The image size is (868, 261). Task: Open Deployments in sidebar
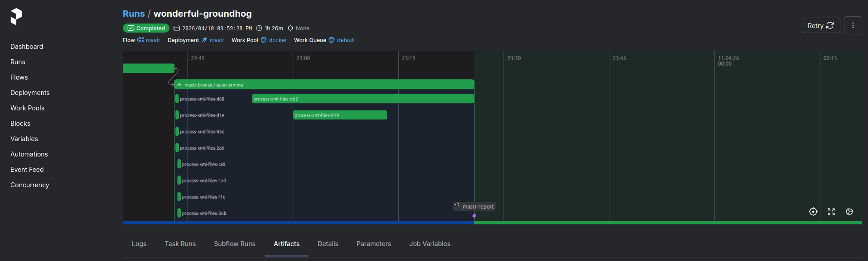click(30, 93)
